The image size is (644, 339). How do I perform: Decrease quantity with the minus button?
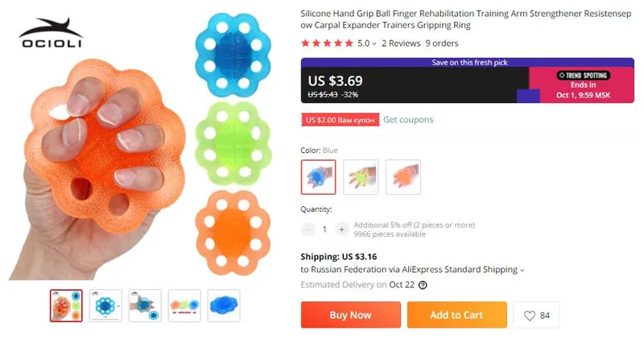(308, 229)
